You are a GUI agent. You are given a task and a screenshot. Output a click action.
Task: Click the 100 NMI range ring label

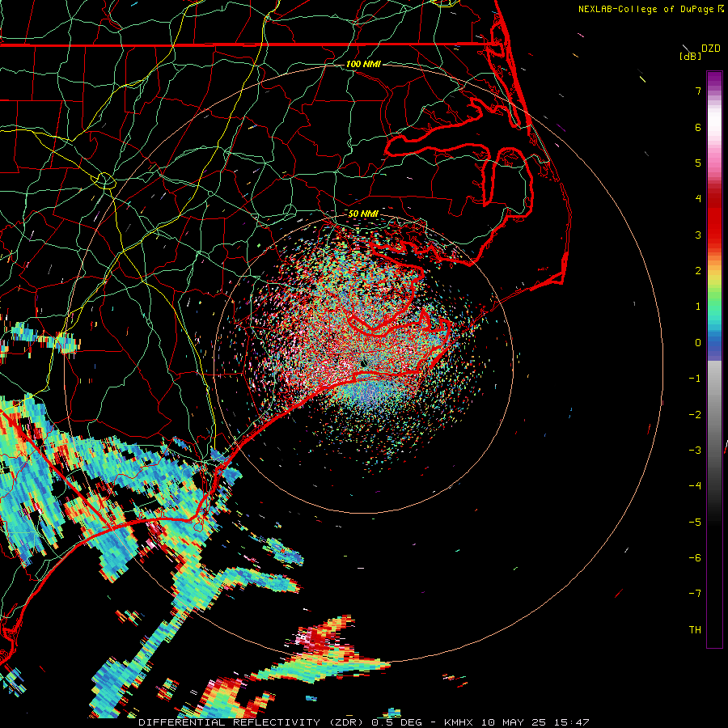[363, 64]
